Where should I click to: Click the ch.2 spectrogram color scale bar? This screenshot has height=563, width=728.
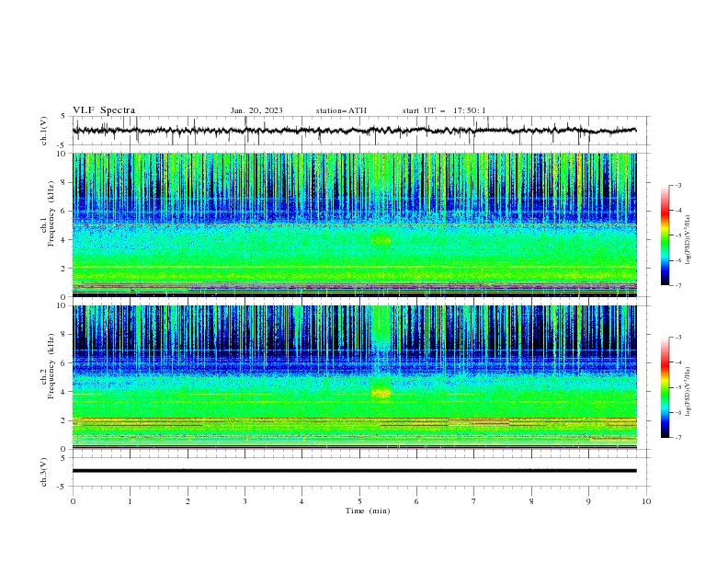665,387
